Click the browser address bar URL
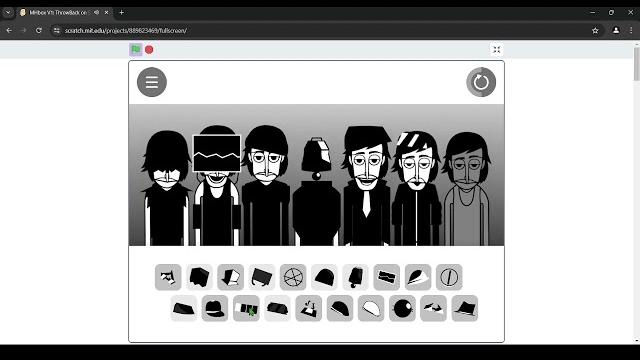 126,31
